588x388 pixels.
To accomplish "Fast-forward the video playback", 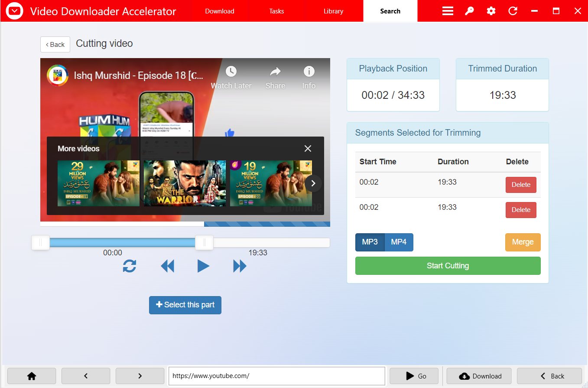I will (x=240, y=266).
